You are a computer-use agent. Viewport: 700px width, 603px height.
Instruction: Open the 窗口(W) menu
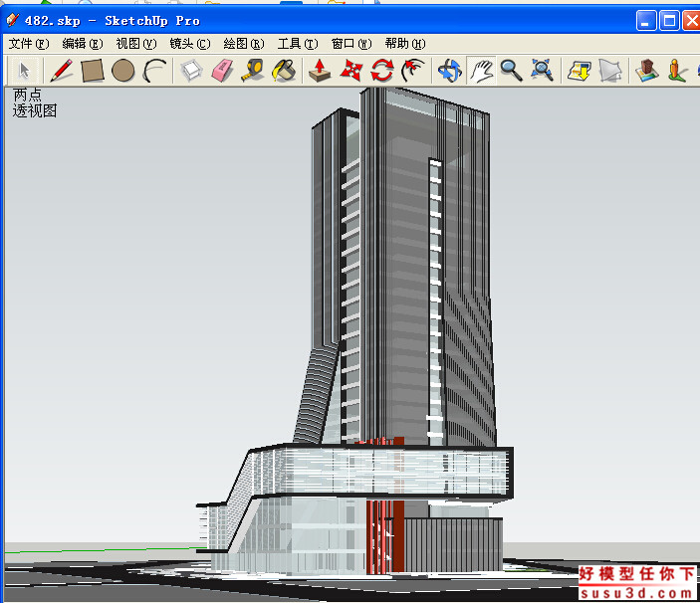351,44
